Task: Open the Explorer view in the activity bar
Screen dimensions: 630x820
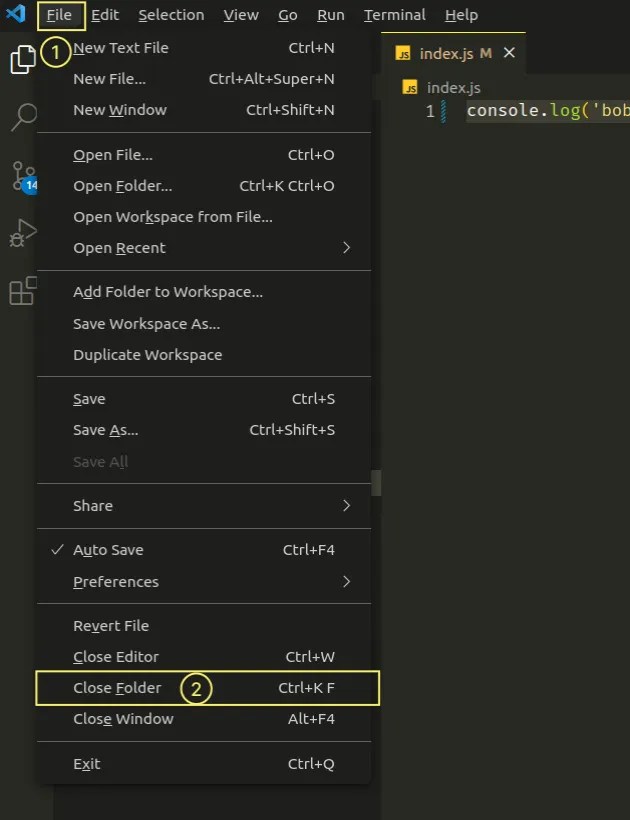Action: coord(22,59)
